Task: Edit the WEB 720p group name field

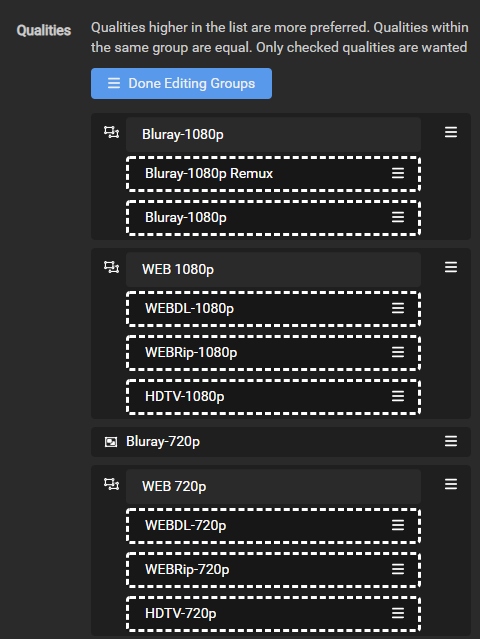Action: click(273, 486)
